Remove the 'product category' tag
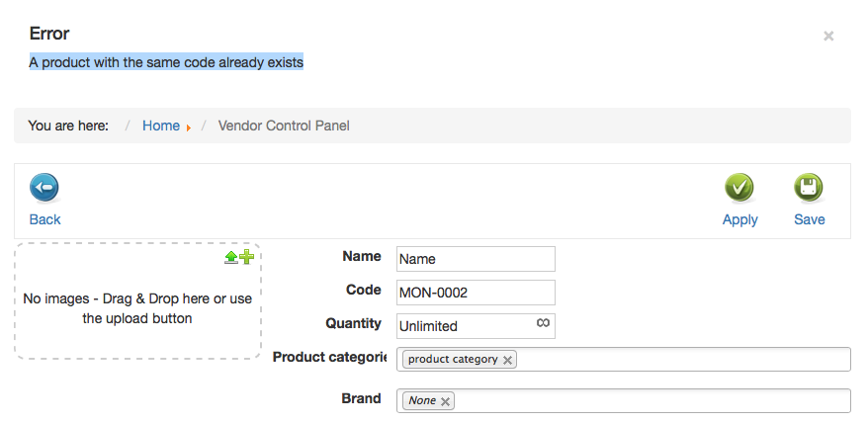The width and height of the screenshot is (868, 423). tap(507, 360)
